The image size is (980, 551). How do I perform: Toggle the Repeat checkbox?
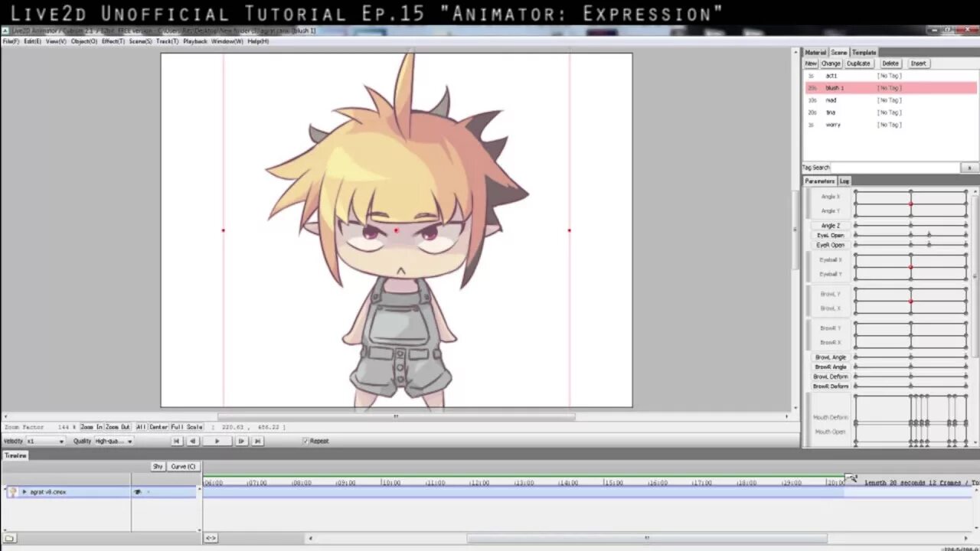[x=305, y=441]
